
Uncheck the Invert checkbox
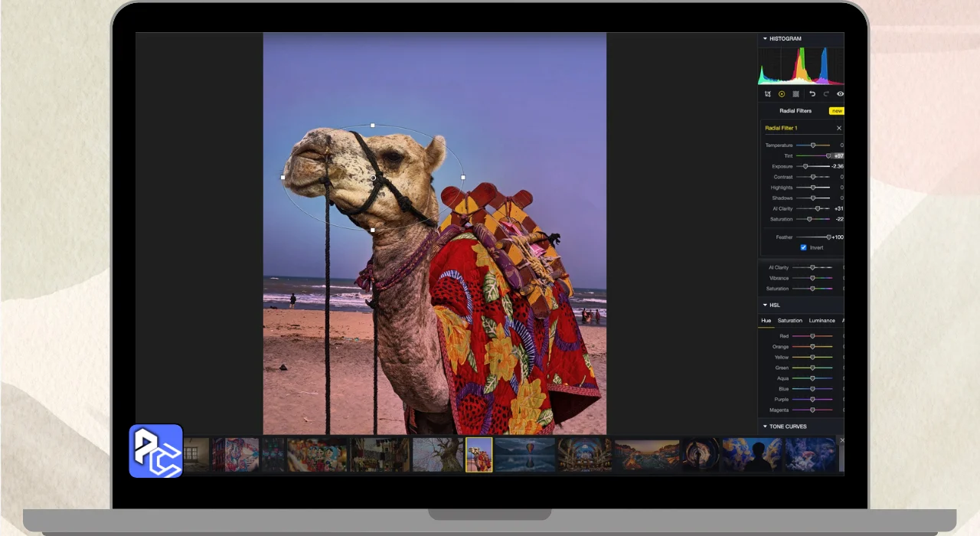point(803,247)
